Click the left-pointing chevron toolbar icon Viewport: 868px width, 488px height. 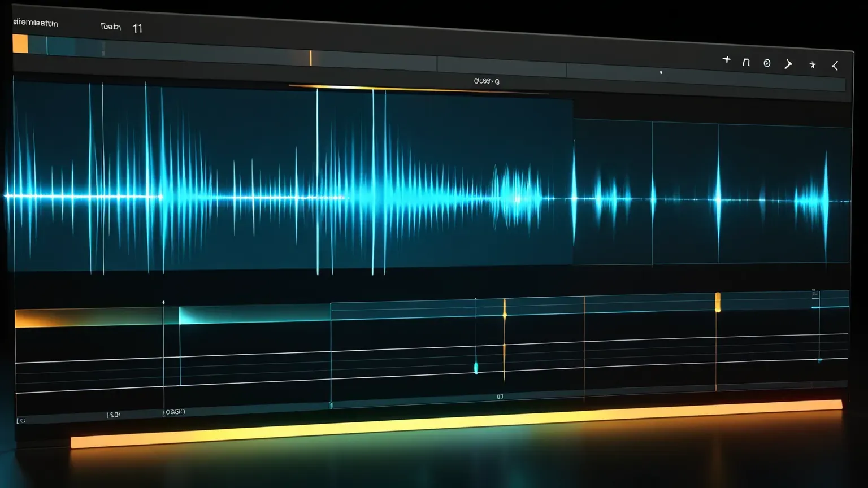coord(835,66)
